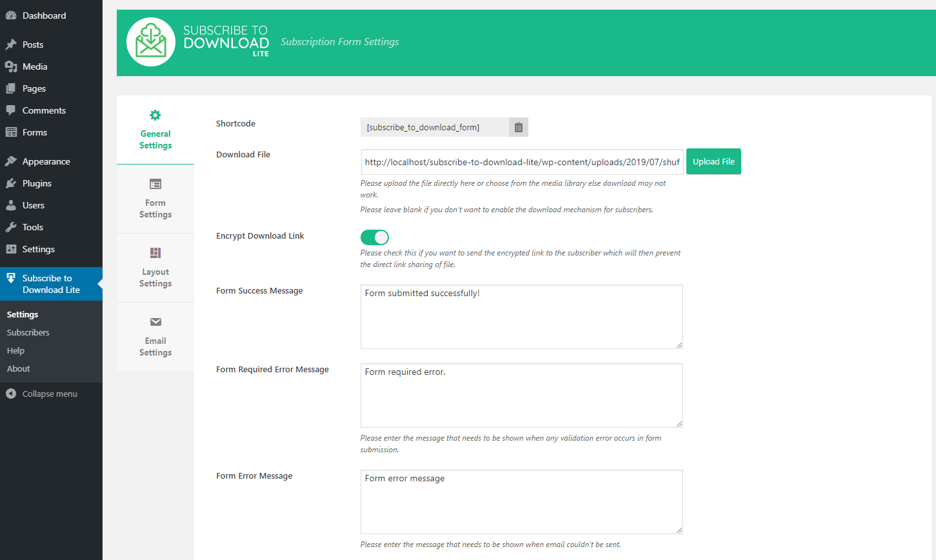Click the Collapse menu label
Image resolution: width=936 pixels, height=560 pixels.
50,394
